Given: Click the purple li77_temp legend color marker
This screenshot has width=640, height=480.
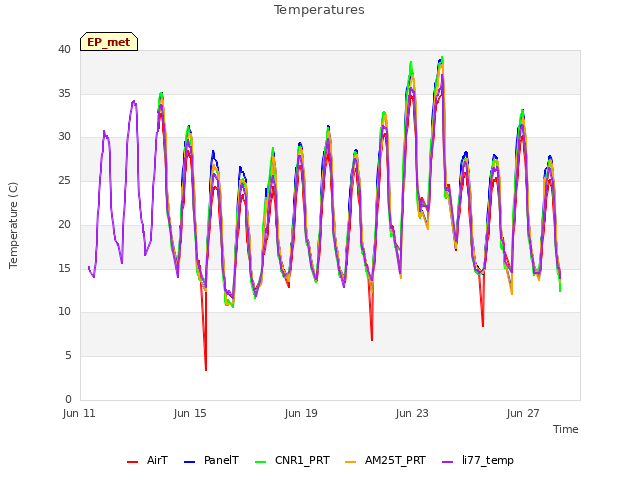Looking at the screenshot, I should click(x=447, y=462).
